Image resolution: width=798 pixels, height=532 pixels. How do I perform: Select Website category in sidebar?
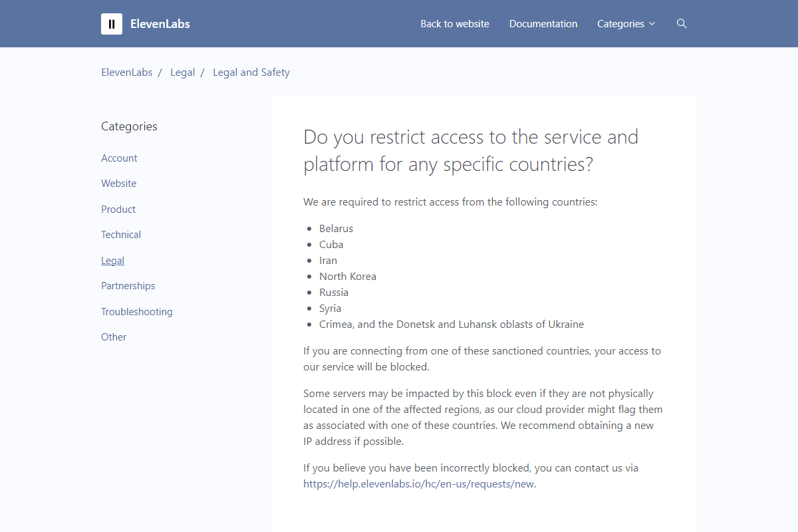118,184
